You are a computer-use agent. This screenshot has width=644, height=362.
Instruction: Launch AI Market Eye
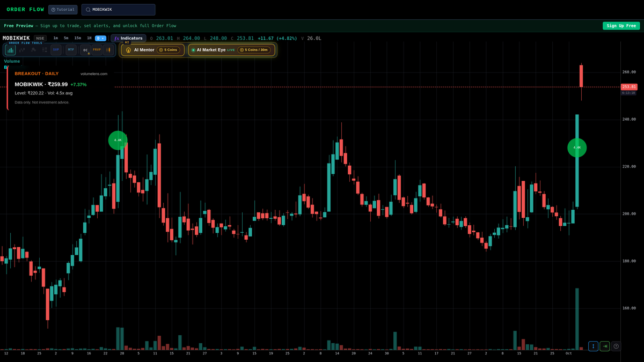[x=231, y=50]
